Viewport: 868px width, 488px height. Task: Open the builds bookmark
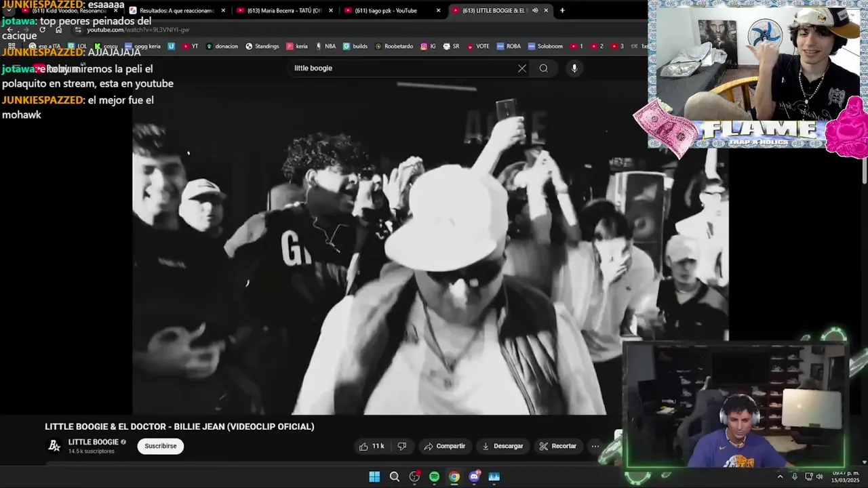pos(355,46)
